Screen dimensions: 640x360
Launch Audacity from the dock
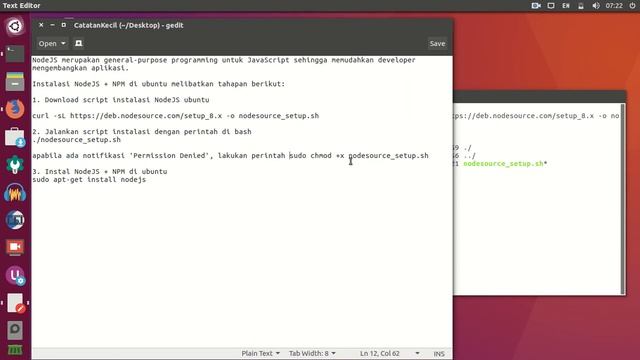click(x=15, y=192)
